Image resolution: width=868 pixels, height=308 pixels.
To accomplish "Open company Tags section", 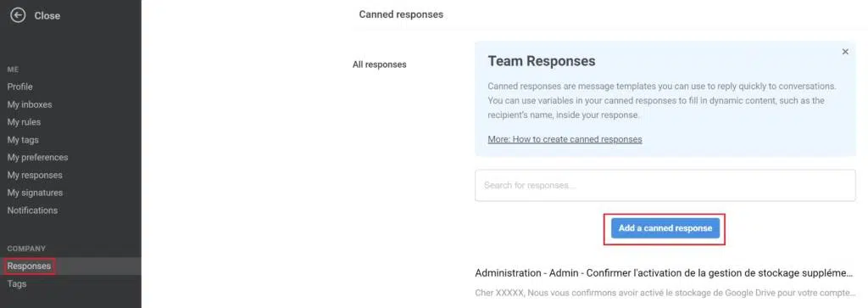I will [17, 283].
